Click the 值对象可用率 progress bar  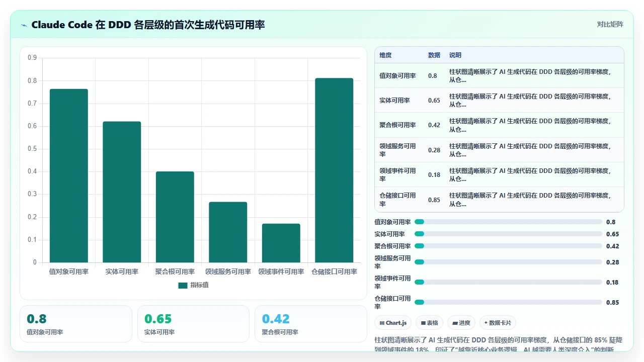click(x=508, y=222)
